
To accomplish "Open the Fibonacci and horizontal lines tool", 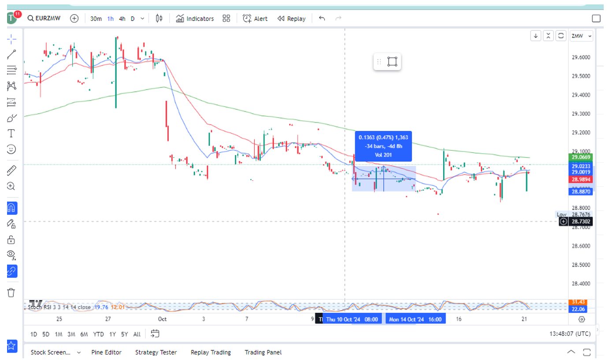I will tap(11, 70).
